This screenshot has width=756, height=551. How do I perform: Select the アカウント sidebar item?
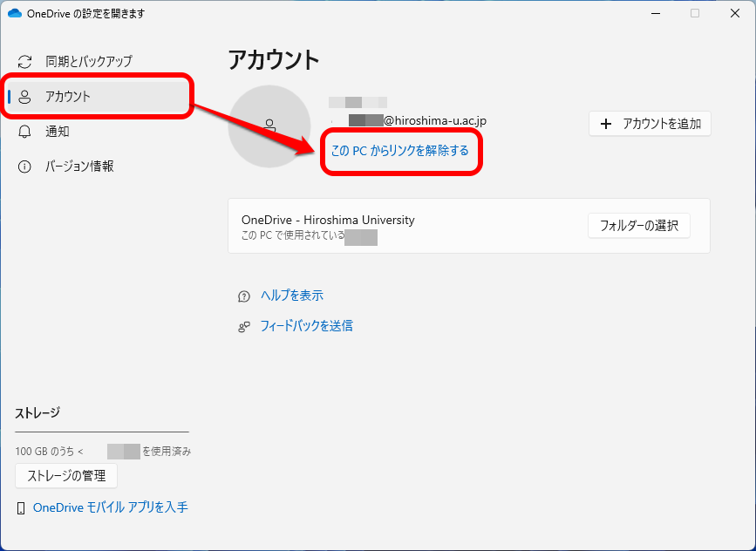point(98,97)
